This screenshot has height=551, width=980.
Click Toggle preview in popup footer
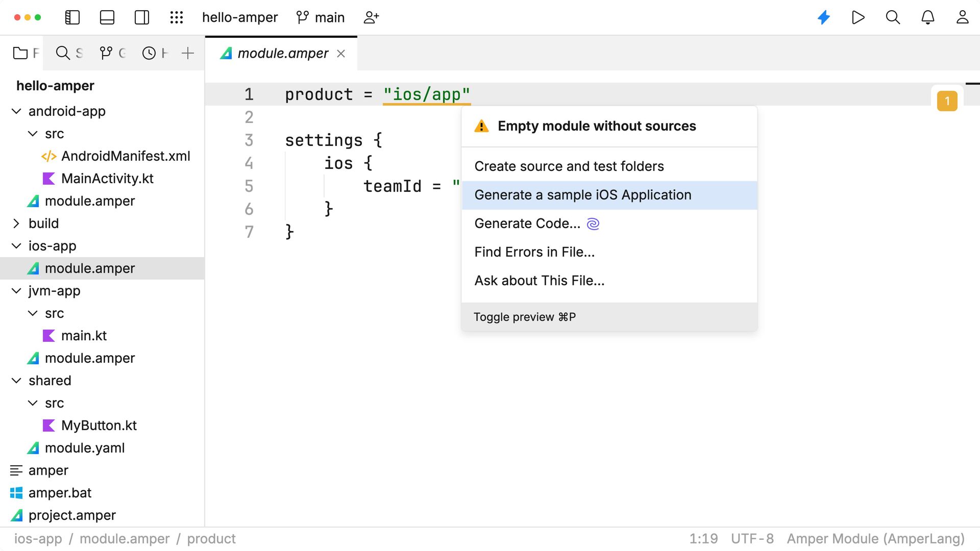coord(525,317)
